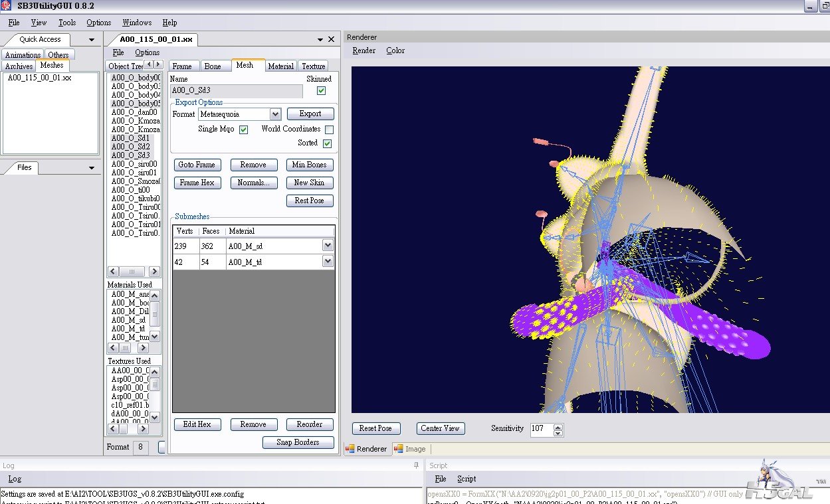Click the Export button
This screenshot has width=830, height=504.
coord(310,114)
